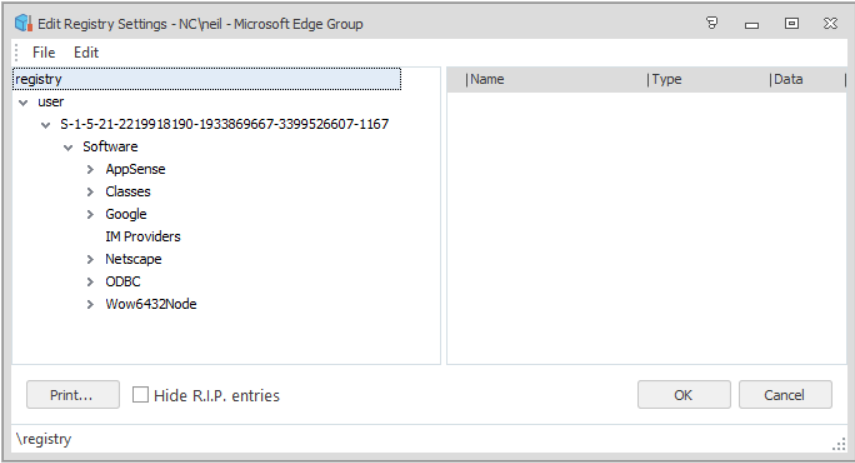The width and height of the screenshot is (855, 463).
Task: Collapse the Software key arrow
Action: (68, 147)
